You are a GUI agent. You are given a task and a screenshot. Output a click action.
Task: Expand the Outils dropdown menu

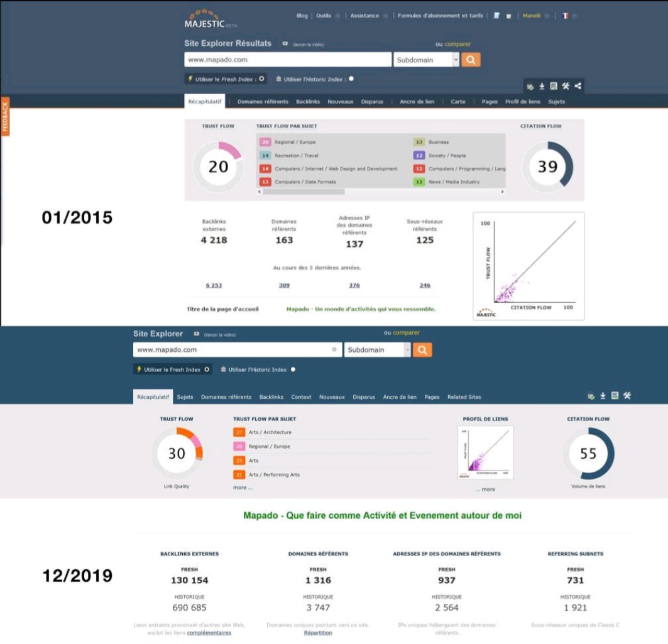(337, 16)
